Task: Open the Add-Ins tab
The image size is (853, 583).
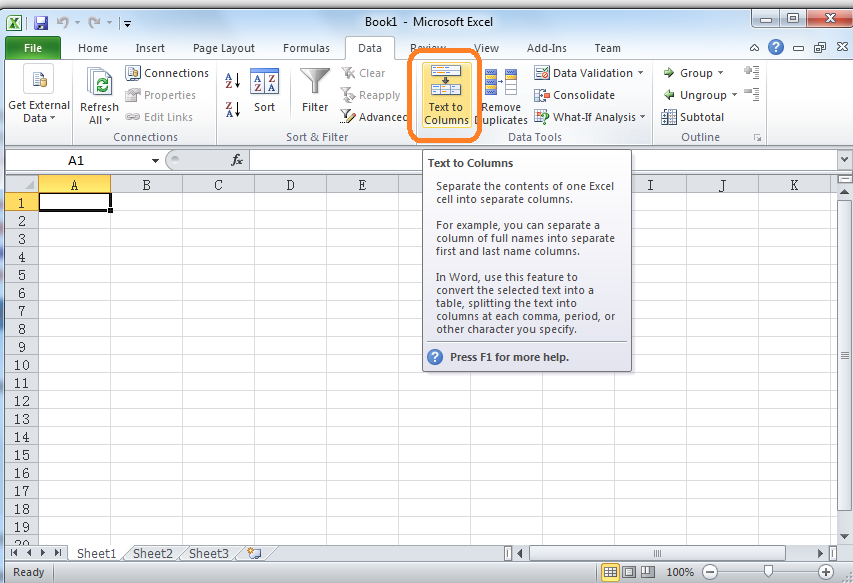Action: pos(546,48)
